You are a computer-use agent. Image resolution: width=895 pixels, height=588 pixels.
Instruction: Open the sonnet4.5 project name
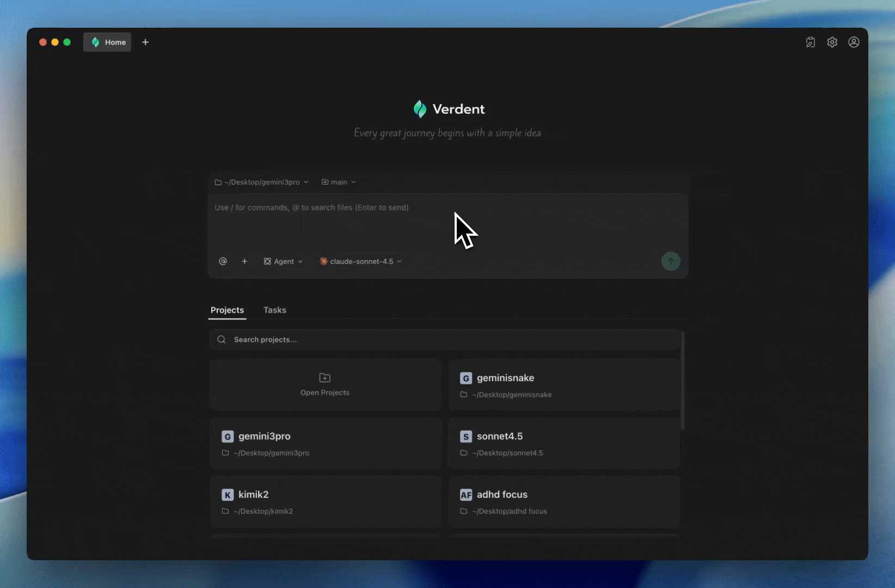(500, 436)
